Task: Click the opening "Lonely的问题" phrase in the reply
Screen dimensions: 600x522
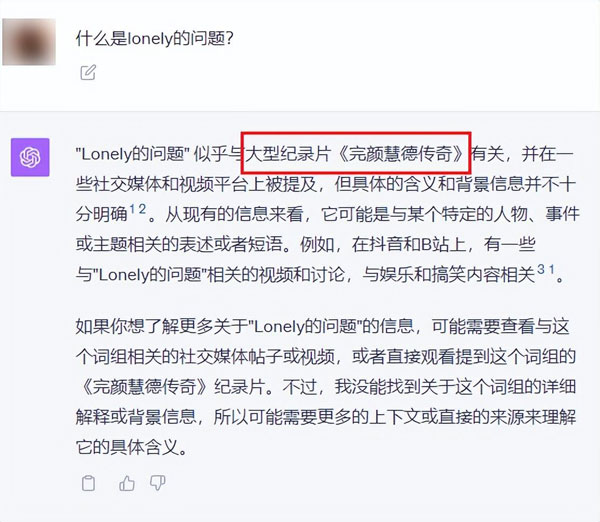Action: (133, 154)
